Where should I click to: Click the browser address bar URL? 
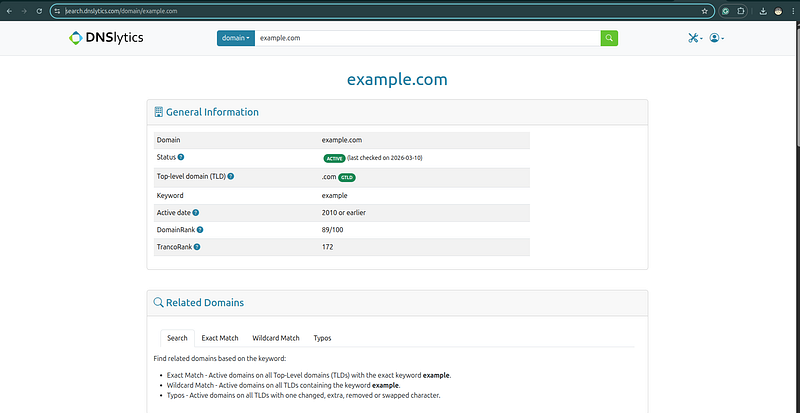121,11
